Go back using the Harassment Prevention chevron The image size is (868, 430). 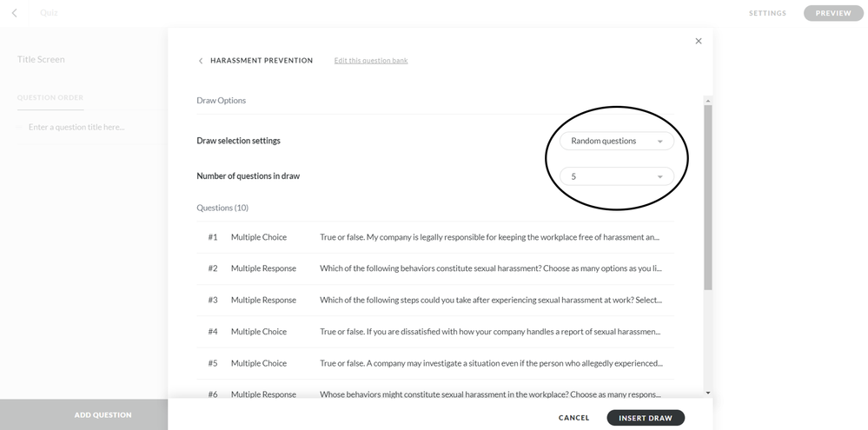(201, 61)
